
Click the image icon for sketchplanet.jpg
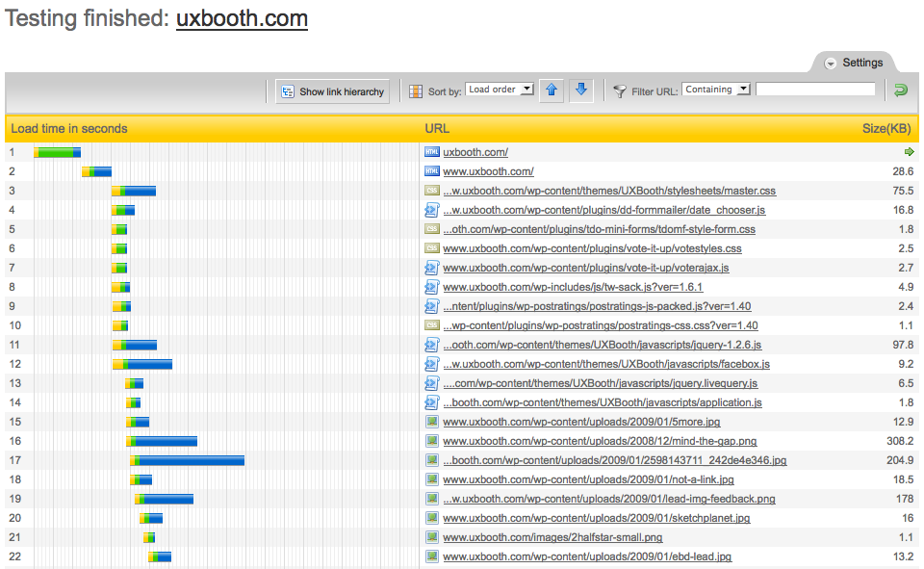click(432, 518)
